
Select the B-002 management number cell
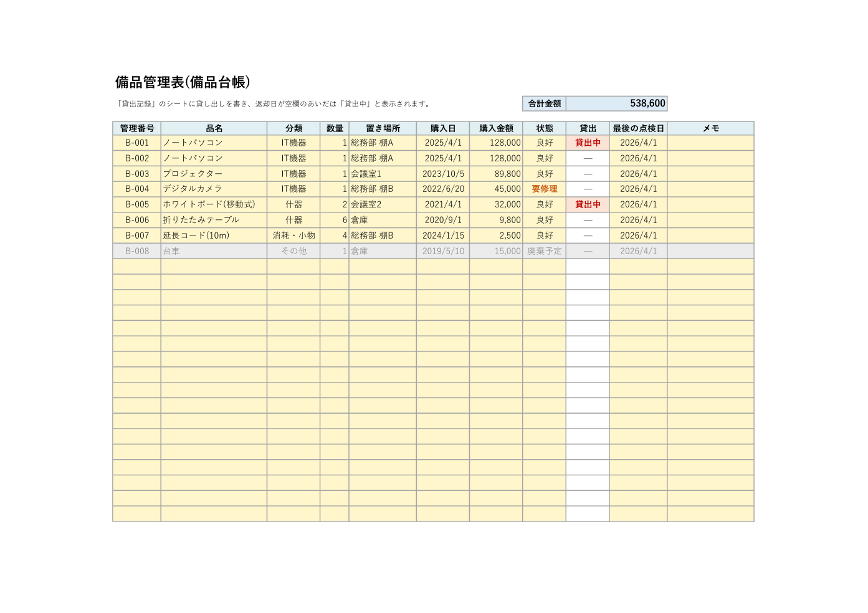[137, 158]
